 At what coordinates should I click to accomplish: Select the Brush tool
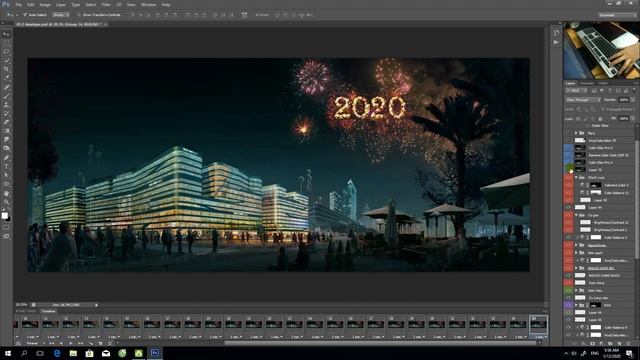pyautogui.click(x=6, y=96)
